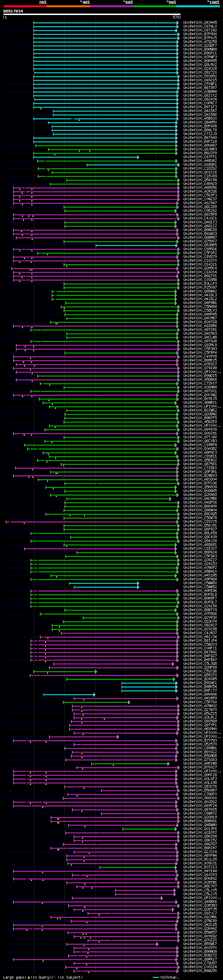Select the label UniRef100_Q9LM02
223x980 pixels.
tap(200, 65)
